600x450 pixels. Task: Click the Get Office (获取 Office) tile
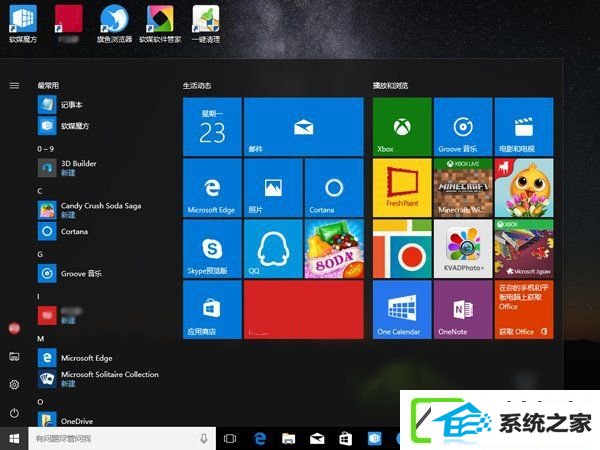(524, 310)
